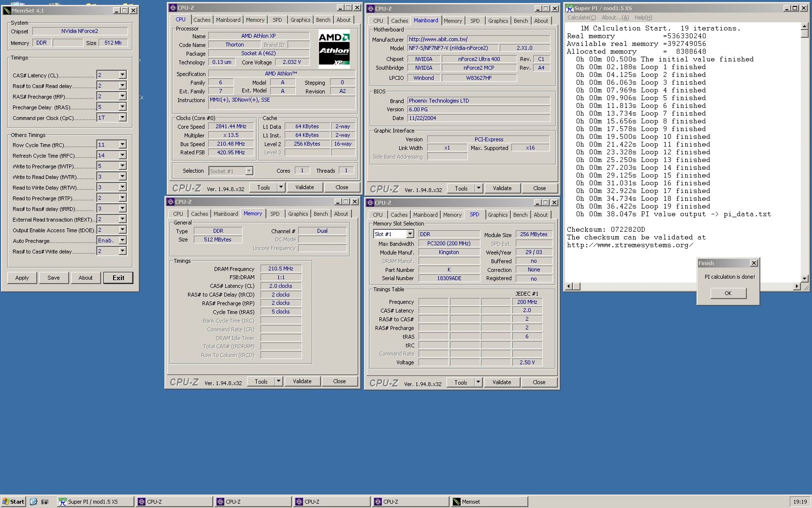Expand the RAS# Precharge (tRP) dropdown in MemSet
Screen dimensions: 812x508
click(x=122, y=96)
